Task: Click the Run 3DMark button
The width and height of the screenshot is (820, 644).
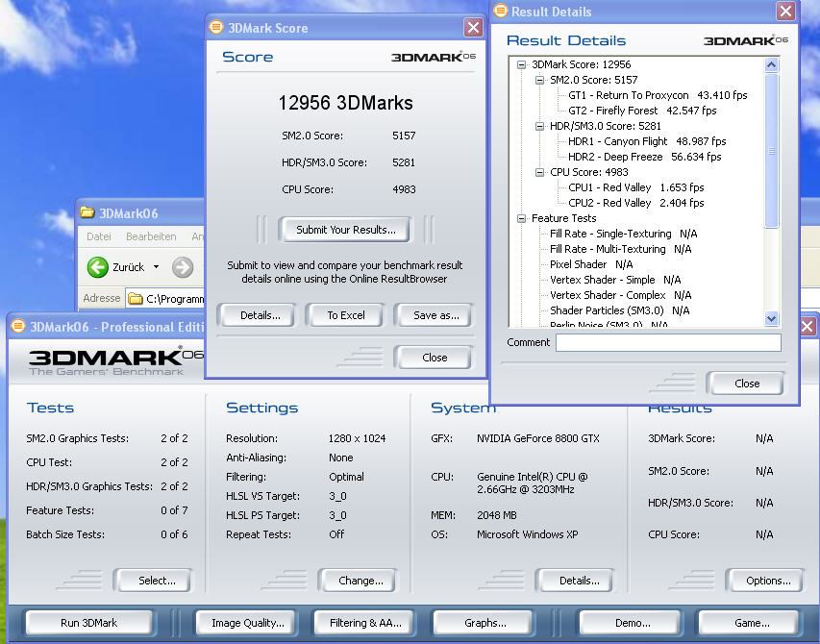Action: tap(89, 623)
